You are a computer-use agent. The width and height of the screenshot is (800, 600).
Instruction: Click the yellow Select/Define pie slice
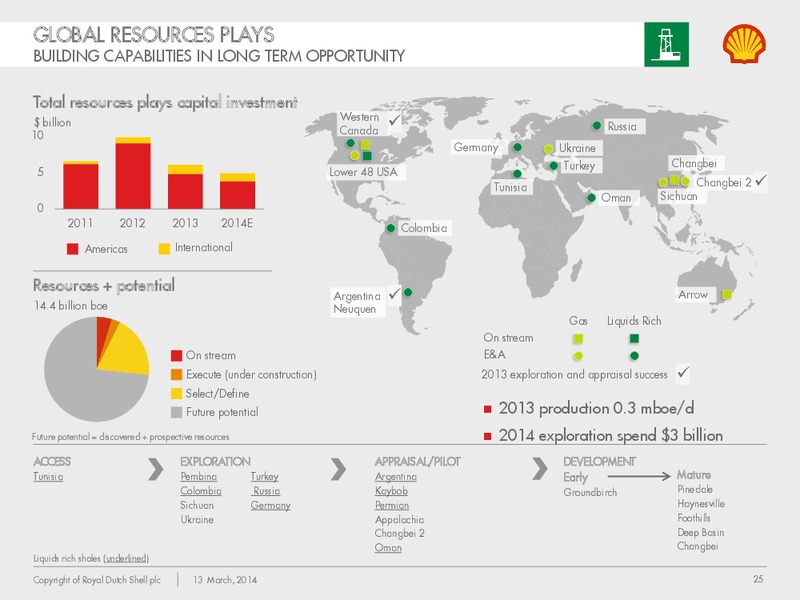[x=128, y=352]
